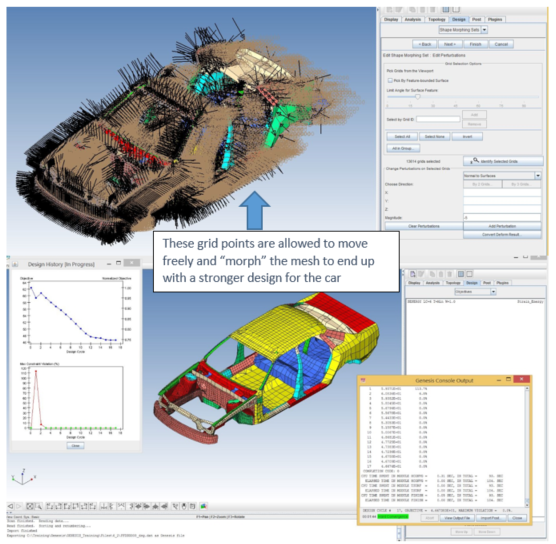Click the Add Perturbation button

[502, 226]
